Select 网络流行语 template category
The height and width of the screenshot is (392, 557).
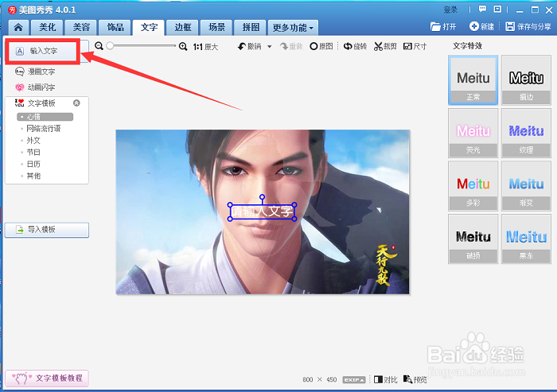43,129
